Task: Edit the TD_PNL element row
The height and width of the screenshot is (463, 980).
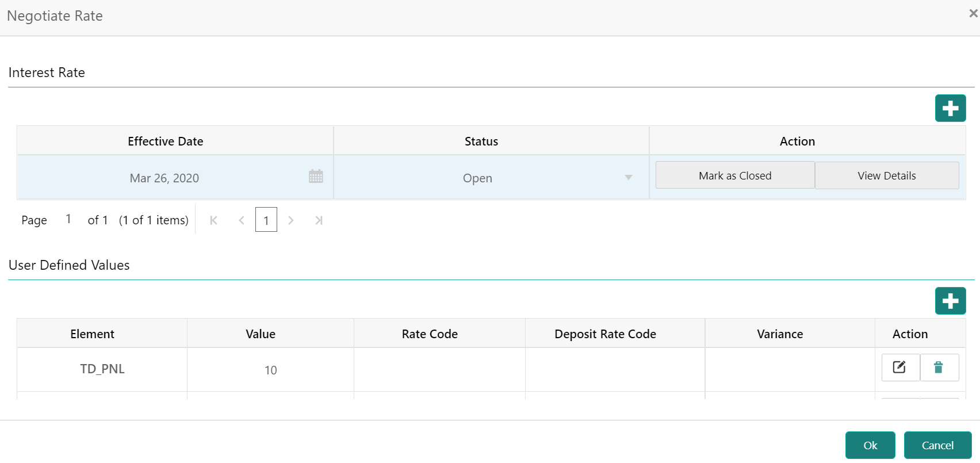Action: [900, 368]
